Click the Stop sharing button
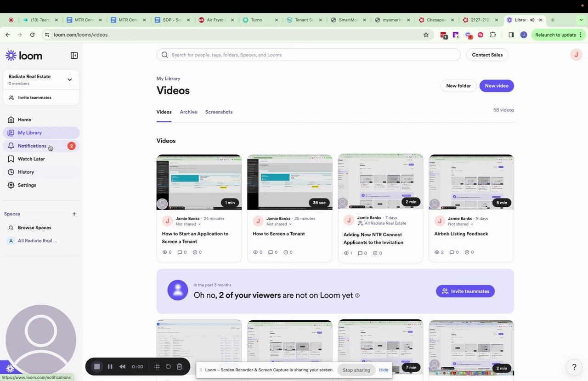This screenshot has width=588, height=381. 356,370
